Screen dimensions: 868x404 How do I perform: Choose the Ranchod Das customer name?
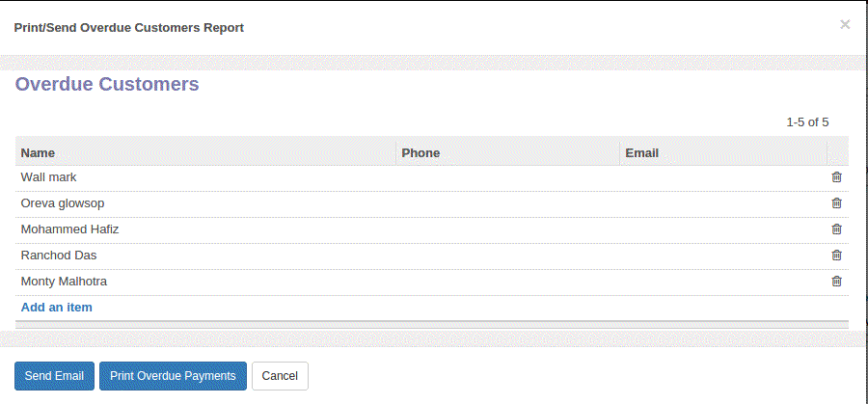pyautogui.click(x=59, y=256)
